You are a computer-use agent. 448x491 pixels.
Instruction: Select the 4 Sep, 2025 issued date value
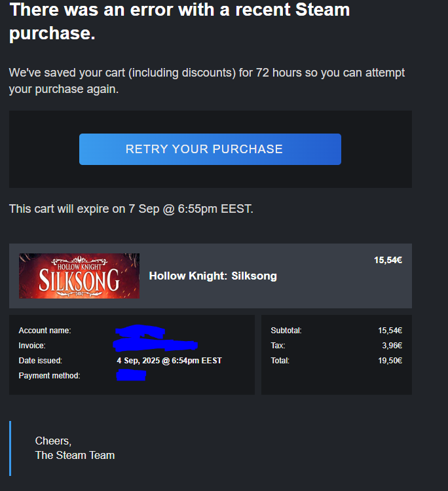click(169, 360)
